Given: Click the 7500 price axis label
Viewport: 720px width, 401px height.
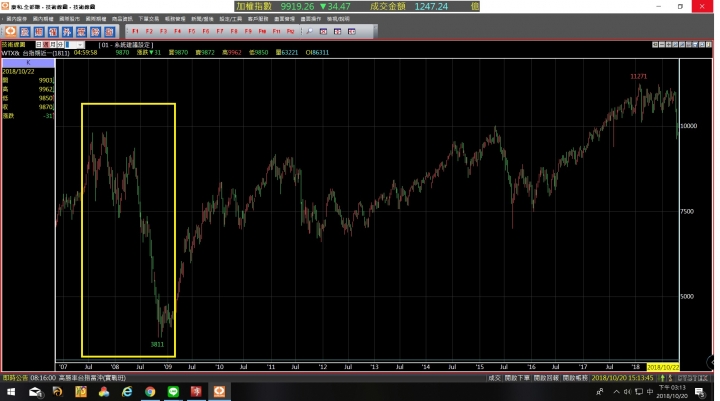Looking at the screenshot, I should click(687, 211).
